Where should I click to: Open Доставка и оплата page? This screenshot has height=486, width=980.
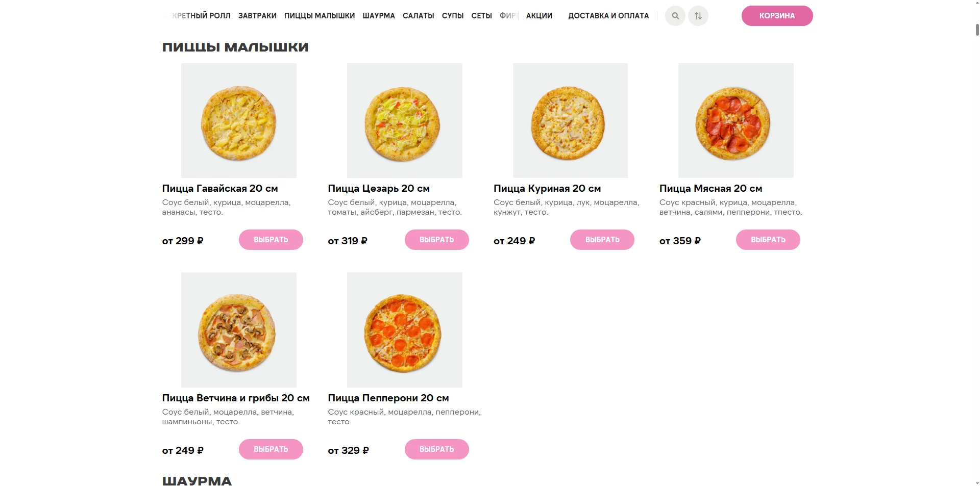point(608,16)
